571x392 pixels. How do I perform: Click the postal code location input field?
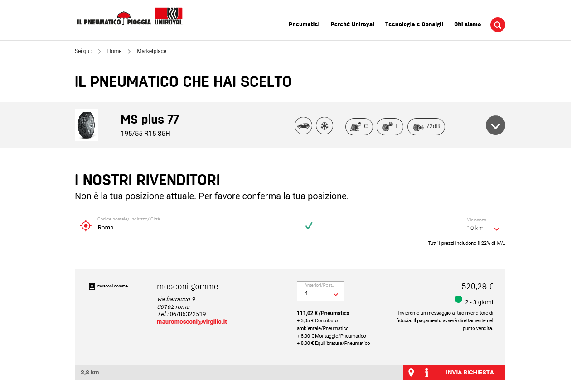point(197,227)
